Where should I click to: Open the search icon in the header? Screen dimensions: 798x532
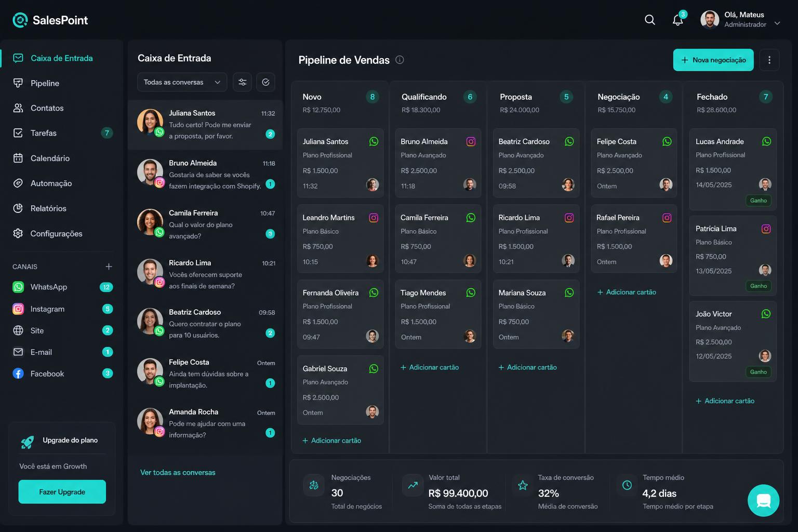(x=649, y=20)
